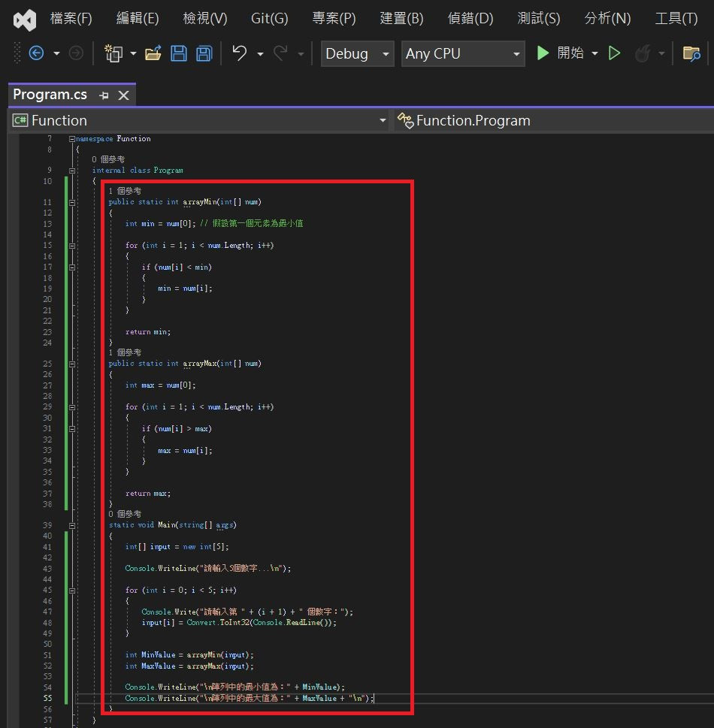Click the 0 references link above Main

(125, 514)
